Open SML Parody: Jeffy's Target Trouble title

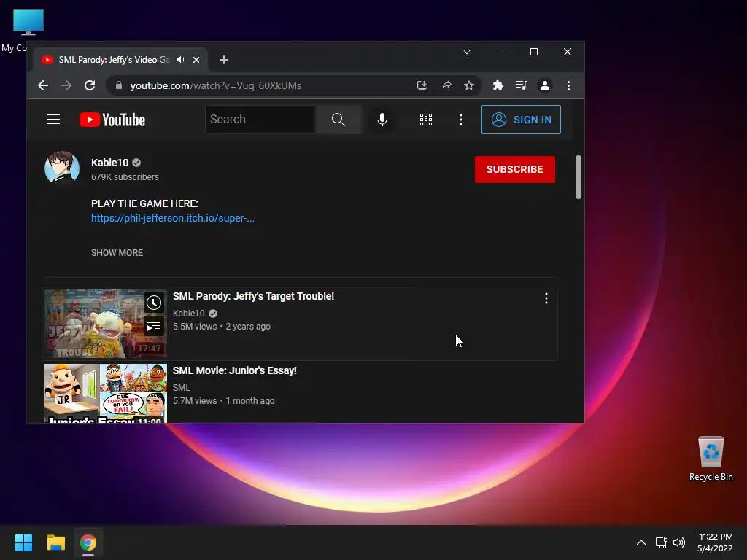click(x=253, y=296)
